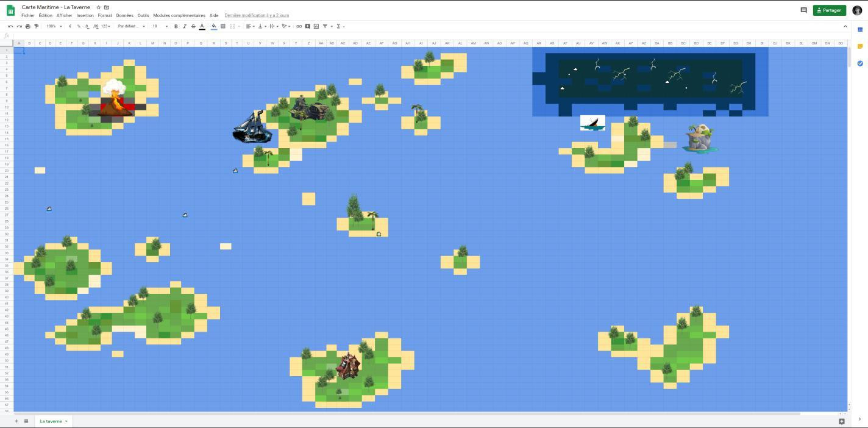Screen dimensions: 868x428
Task: Insert a comment
Action: click(308, 26)
